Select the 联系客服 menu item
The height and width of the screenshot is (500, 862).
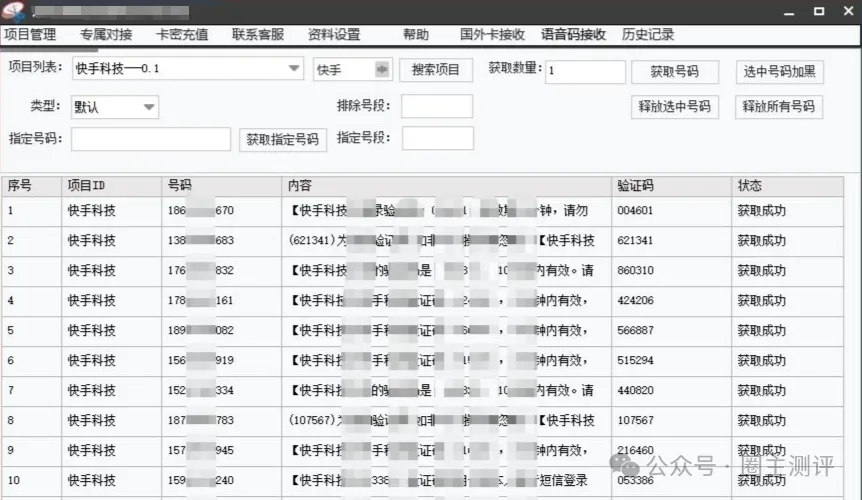click(258, 34)
